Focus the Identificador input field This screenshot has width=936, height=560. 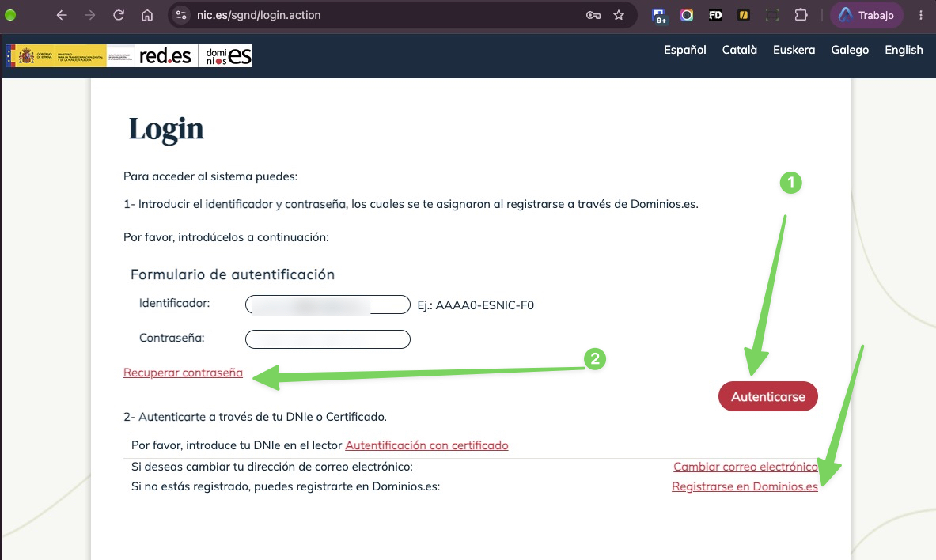click(328, 305)
